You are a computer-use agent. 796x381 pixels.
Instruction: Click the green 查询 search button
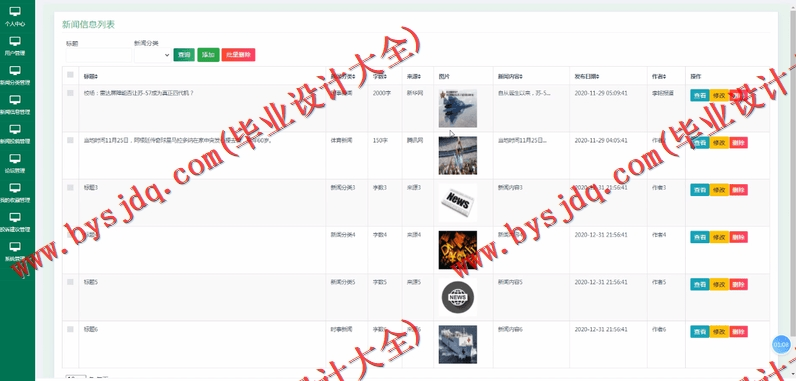click(184, 55)
